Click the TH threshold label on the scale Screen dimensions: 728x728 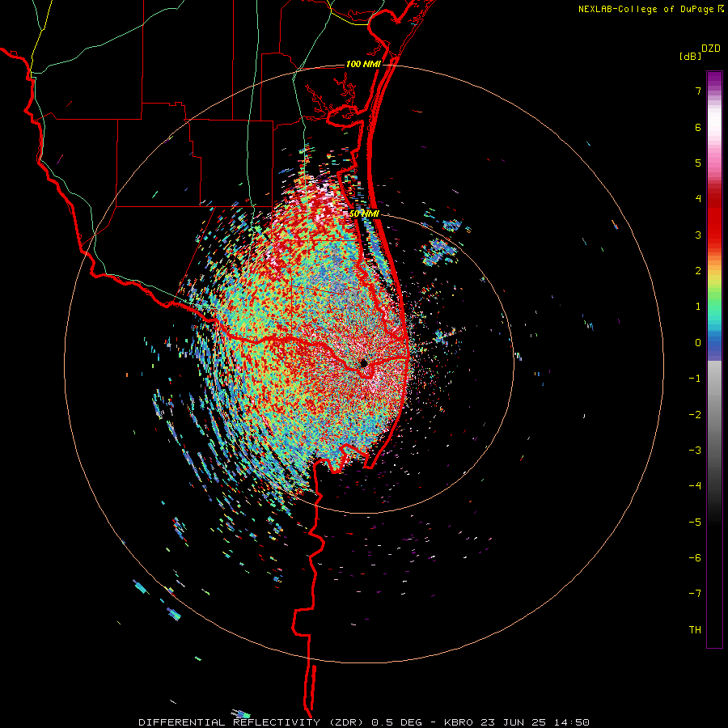pos(695,630)
